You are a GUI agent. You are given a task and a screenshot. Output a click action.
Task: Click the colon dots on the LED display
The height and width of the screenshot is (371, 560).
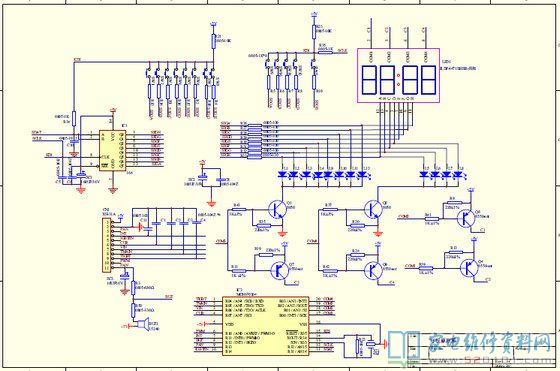[x=398, y=80]
